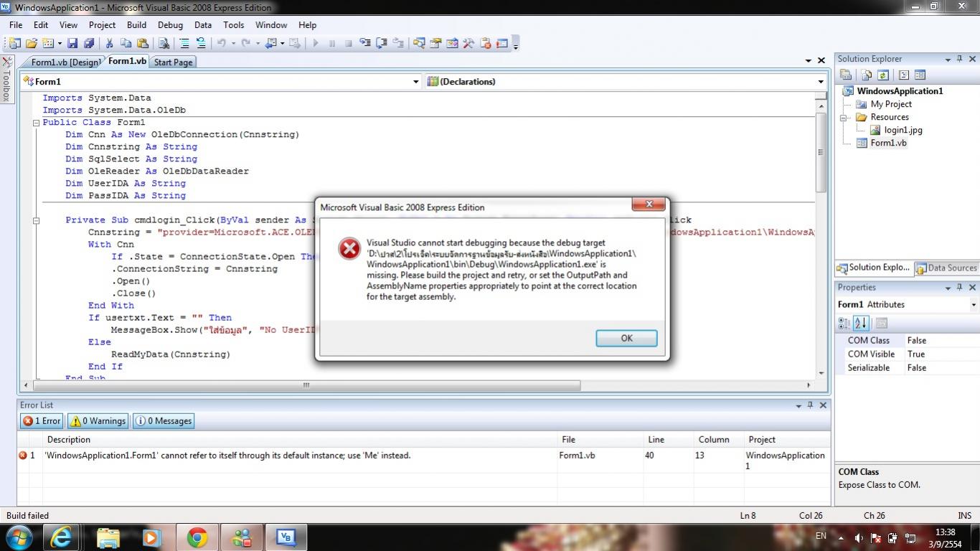The height and width of the screenshot is (551, 980).
Task: Switch to the Start Page tab
Action: point(173,62)
